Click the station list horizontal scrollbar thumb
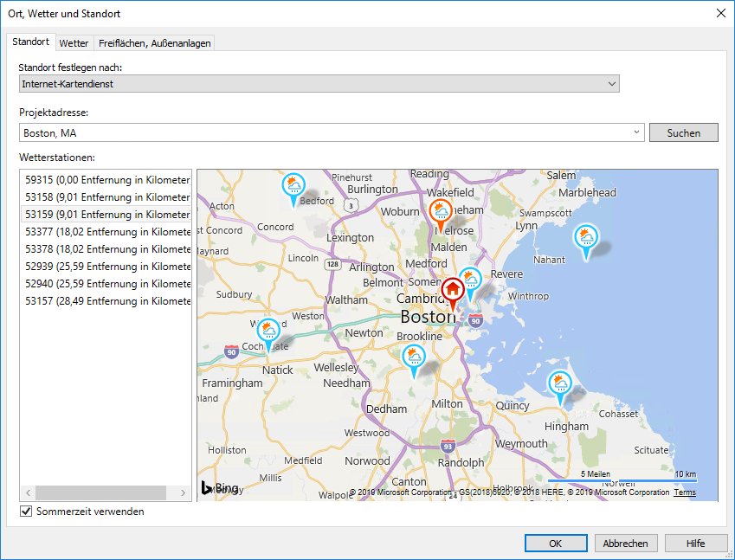 click(x=100, y=492)
